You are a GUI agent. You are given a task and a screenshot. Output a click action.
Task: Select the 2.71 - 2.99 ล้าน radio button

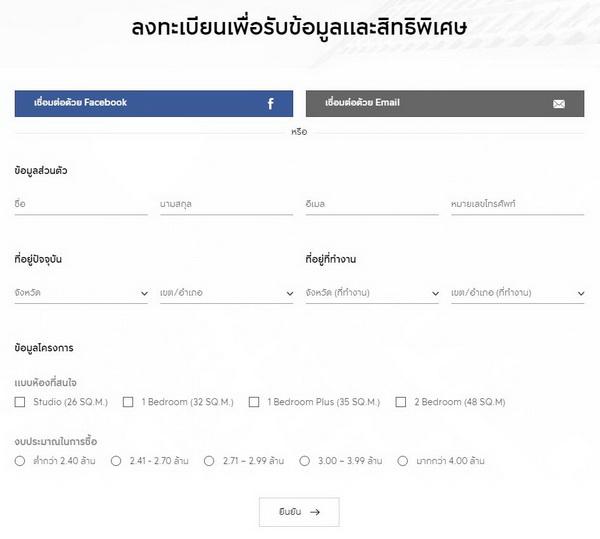[x=209, y=461]
